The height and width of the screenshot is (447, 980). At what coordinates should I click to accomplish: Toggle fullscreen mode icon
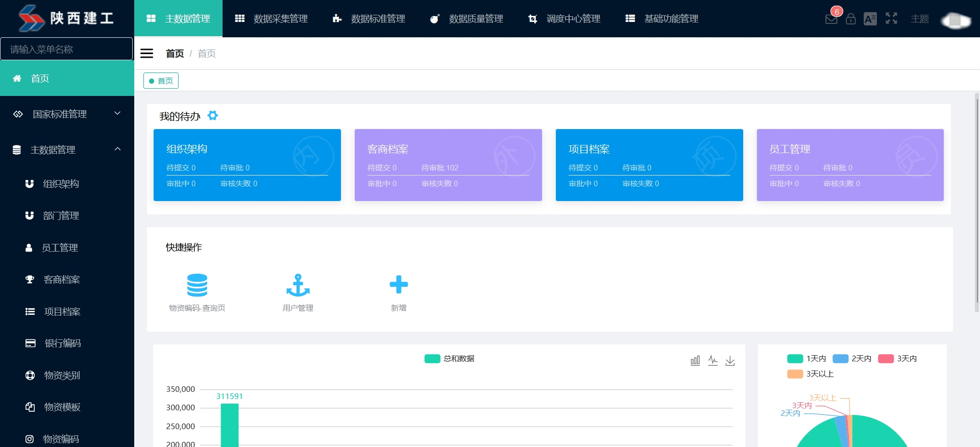click(891, 18)
